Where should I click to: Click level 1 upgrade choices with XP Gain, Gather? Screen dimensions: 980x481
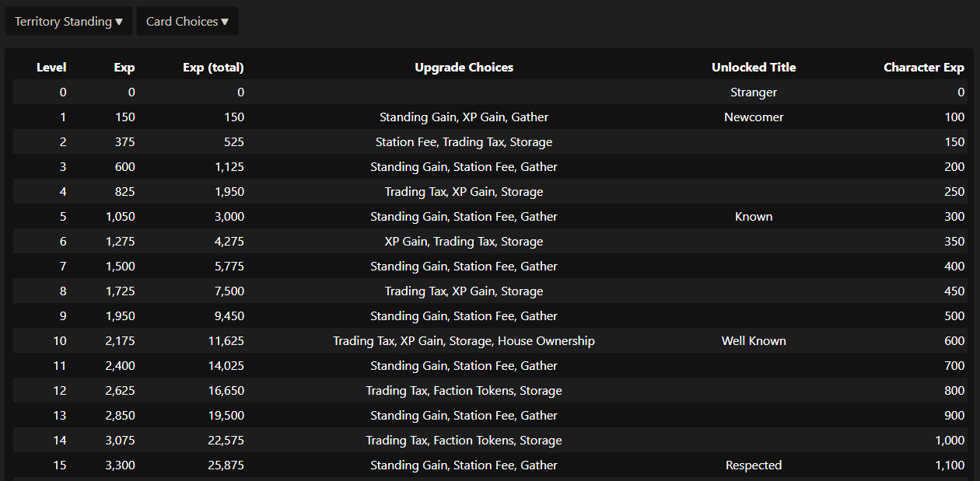click(464, 117)
